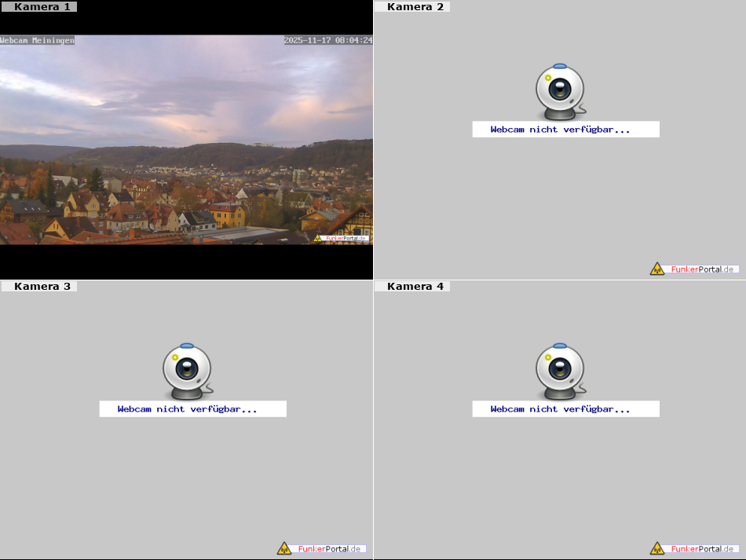Click yellow triangle logo in Kamera 2 panel
Viewport: 746px width, 560px height.
click(x=656, y=269)
